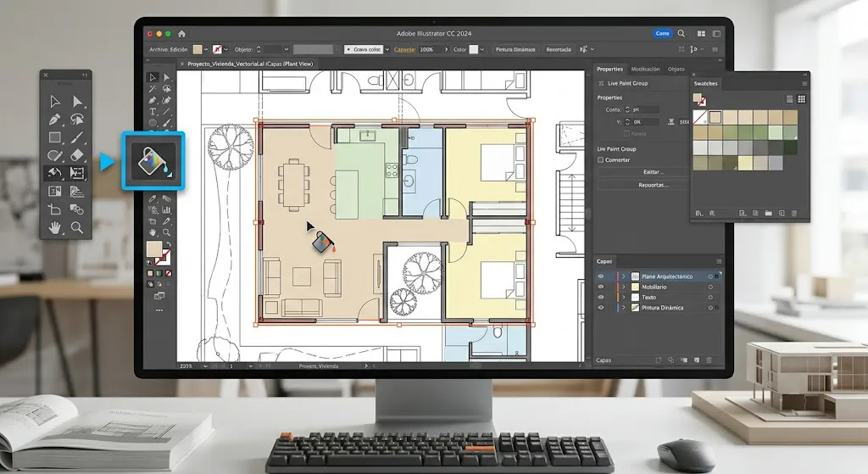
Task: Toggle visibility of the Texto layer
Action: point(601,298)
